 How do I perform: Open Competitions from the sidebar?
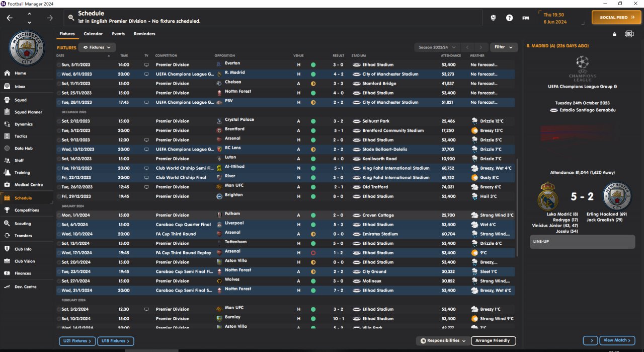pos(27,210)
